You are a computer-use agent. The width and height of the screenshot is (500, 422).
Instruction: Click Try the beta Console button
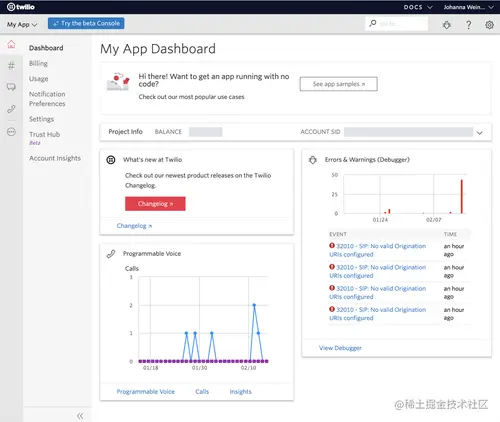coord(86,23)
